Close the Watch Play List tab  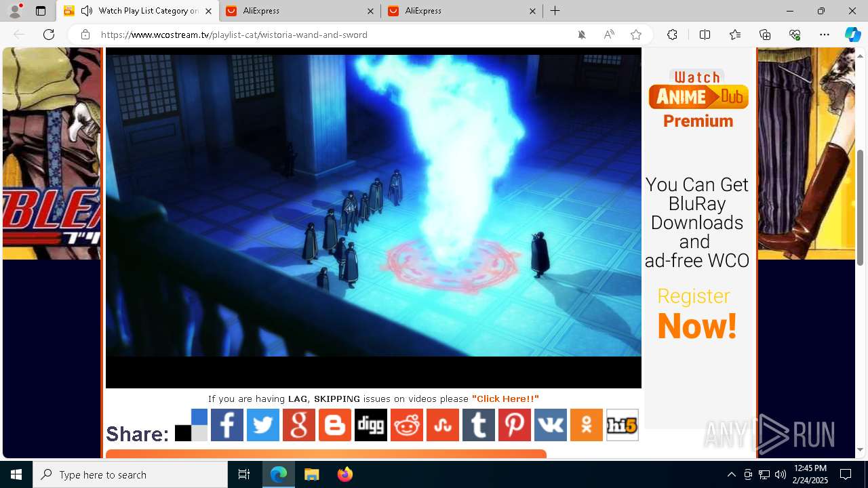pyautogui.click(x=208, y=11)
